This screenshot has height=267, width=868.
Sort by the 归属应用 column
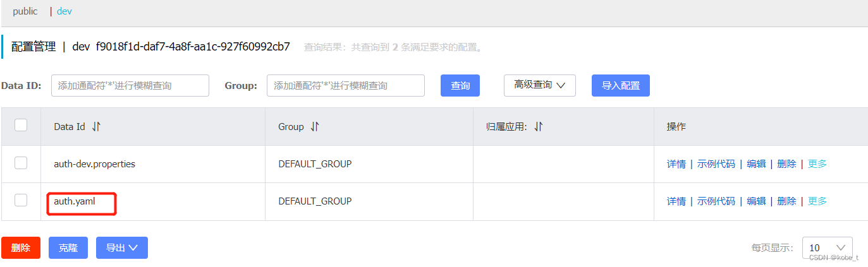[x=539, y=127]
